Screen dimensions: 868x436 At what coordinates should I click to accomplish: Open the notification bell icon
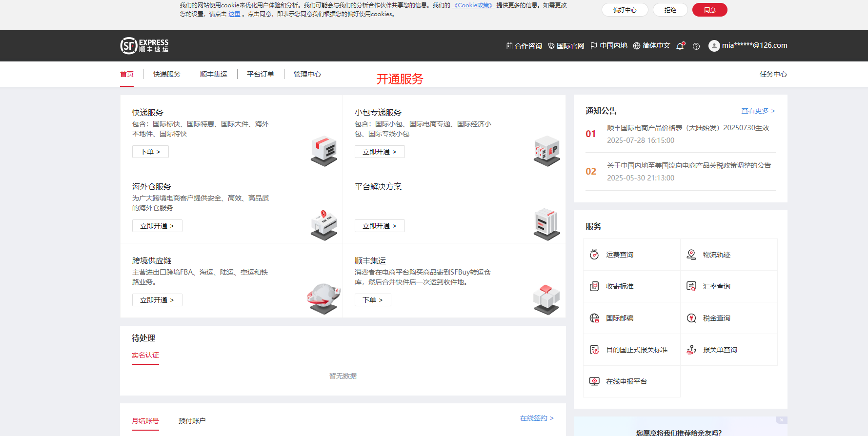[x=680, y=46]
